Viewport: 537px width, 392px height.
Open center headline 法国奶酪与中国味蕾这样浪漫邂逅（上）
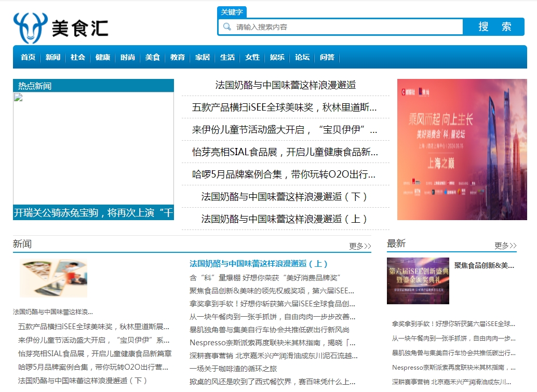(x=285, y=219)
